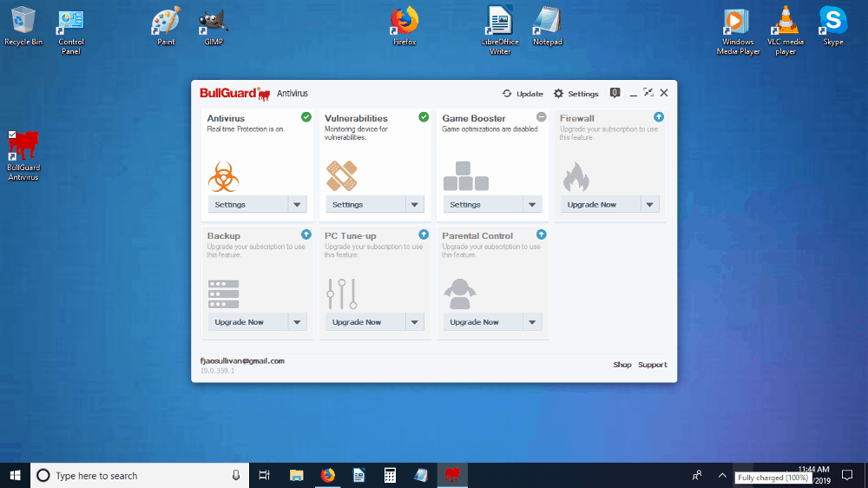Click the Parental Control card title
868x488 pixels.
(x=477, y=235)
